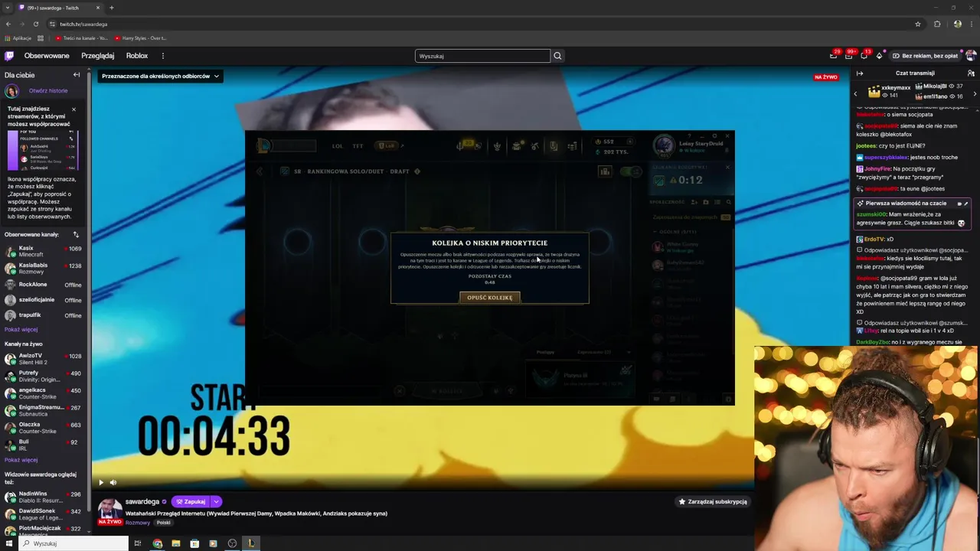Open the Windows Start menu
The image size is (980, 551).
(x=8, y=543)
